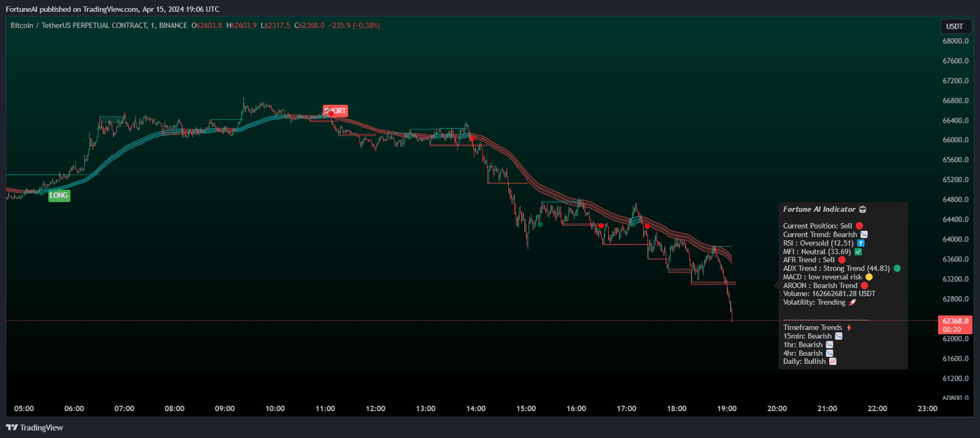This screenshot has height=438, width=980.
Task: Click the red SHORT signal label on chart
Action: pos(335,111)
